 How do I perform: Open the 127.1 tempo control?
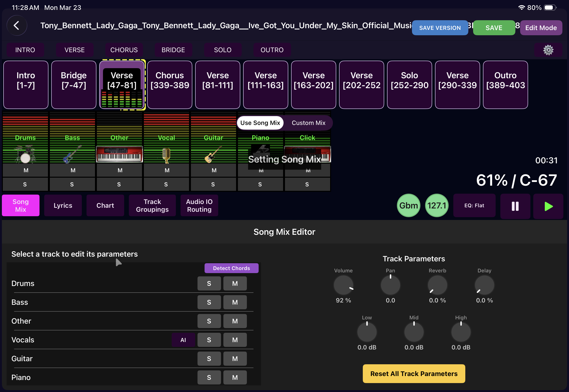pyautogui.click(x=436, y=205)
